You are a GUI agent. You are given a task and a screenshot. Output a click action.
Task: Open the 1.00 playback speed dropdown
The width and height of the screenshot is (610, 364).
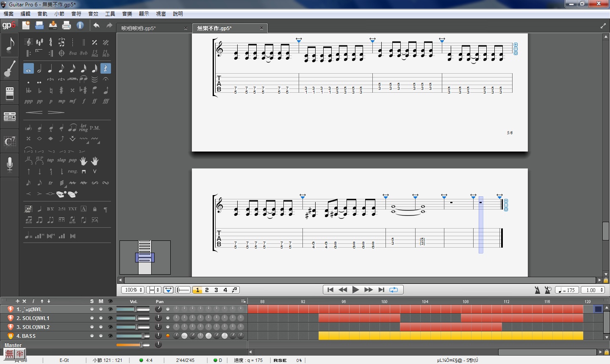click(x=593, y=290)
